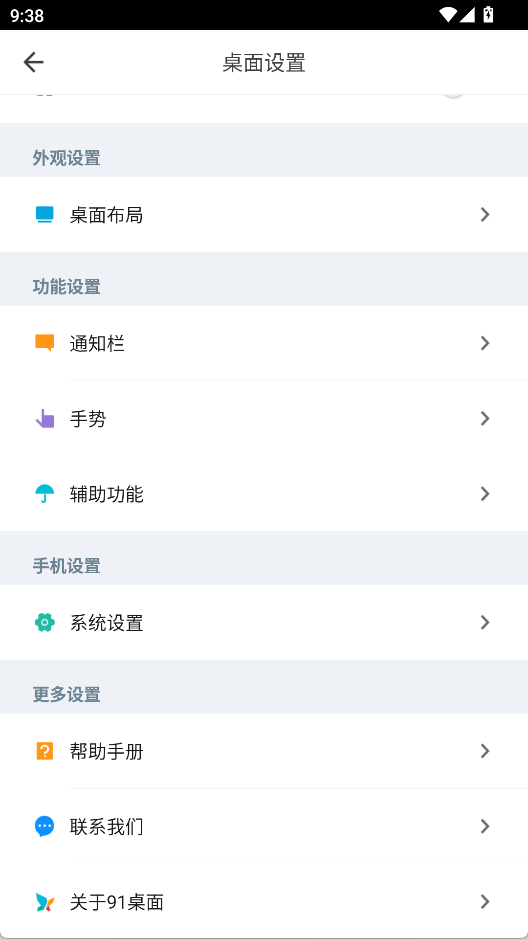This screenshot has height=939, width=528.
Task: Click the purple hand gesture icon
Action: coord(44,419)
